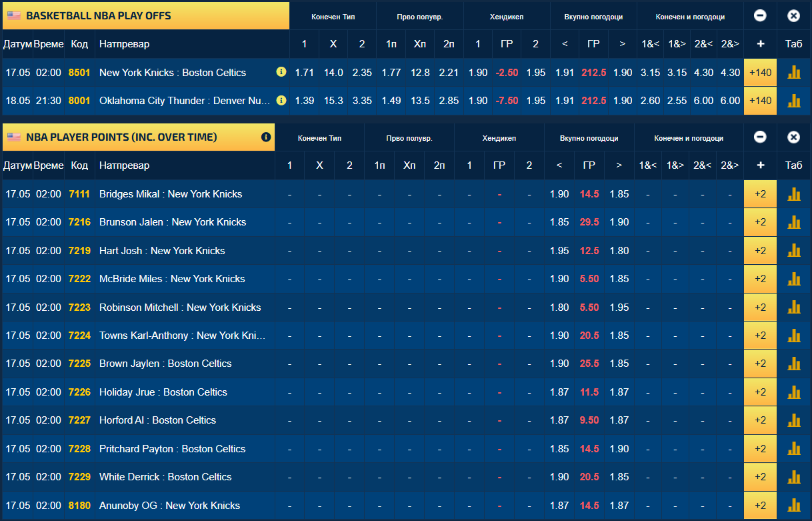Viewport: 812px width, 521px height.
Task: Select match code 8501
Action: [79, 73]
